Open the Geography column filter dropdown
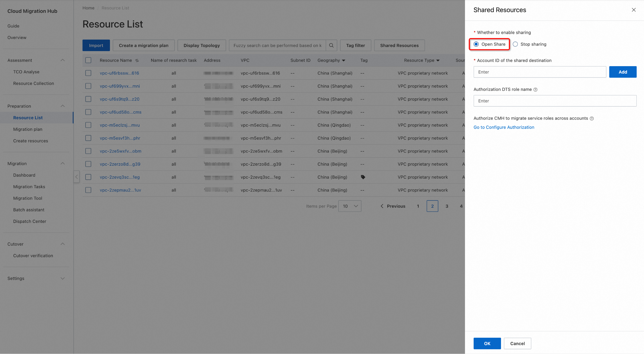 pyautogui.click(x=343, y=60)
